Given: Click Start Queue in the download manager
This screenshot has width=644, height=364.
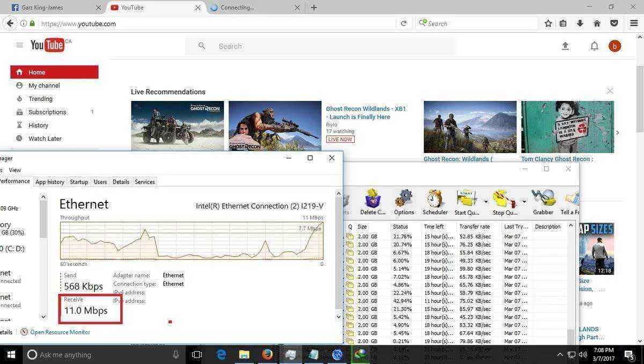Looking at the screenshot, I should click(467, 202).
